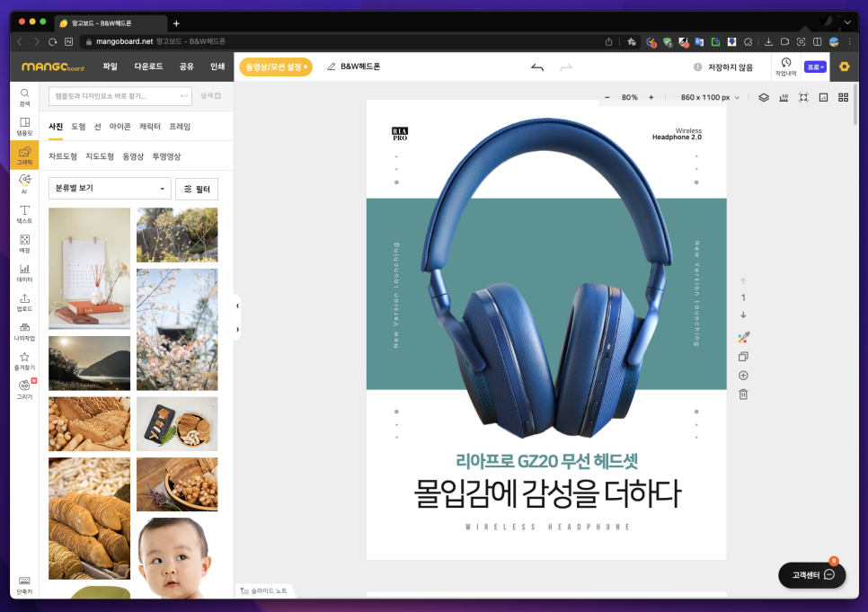Open the 슬라이드 노트 slide note tab
Image resolution: width=868 pixels, height=612 pixels.
click(x=264, y=591)
